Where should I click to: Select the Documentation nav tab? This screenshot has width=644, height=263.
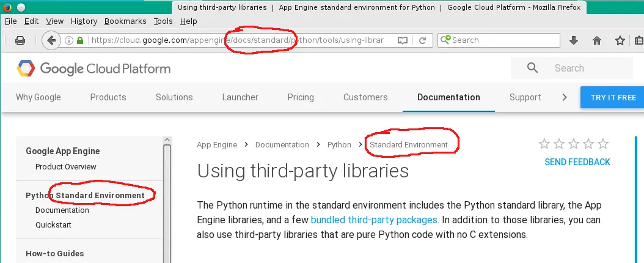pyautogui.click(x=448, y=97)
